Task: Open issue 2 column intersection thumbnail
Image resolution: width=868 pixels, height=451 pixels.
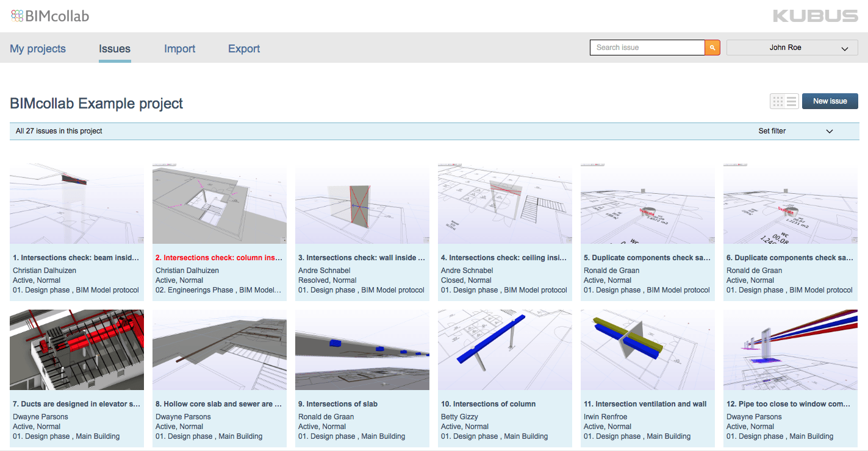Action: click(x=220, y=204)
